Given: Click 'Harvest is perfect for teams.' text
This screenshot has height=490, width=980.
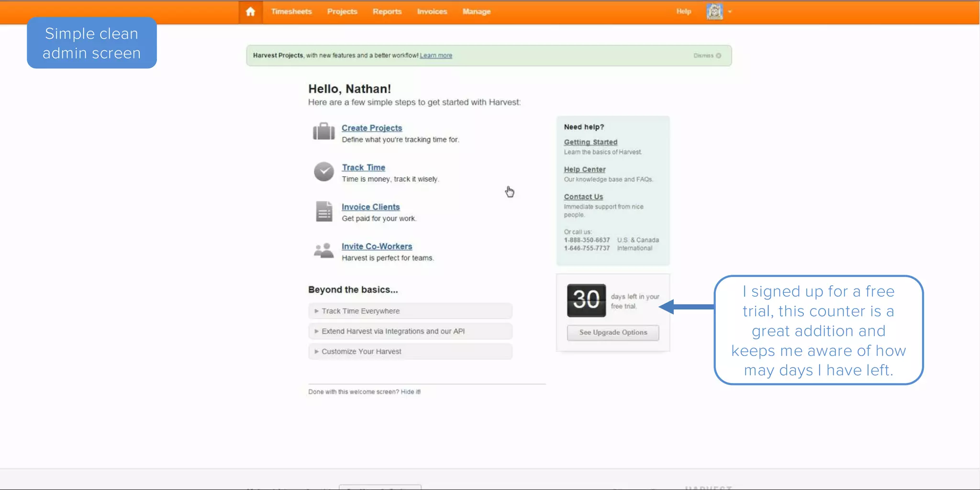Looking at the screenshot, I should click(388, 258).
